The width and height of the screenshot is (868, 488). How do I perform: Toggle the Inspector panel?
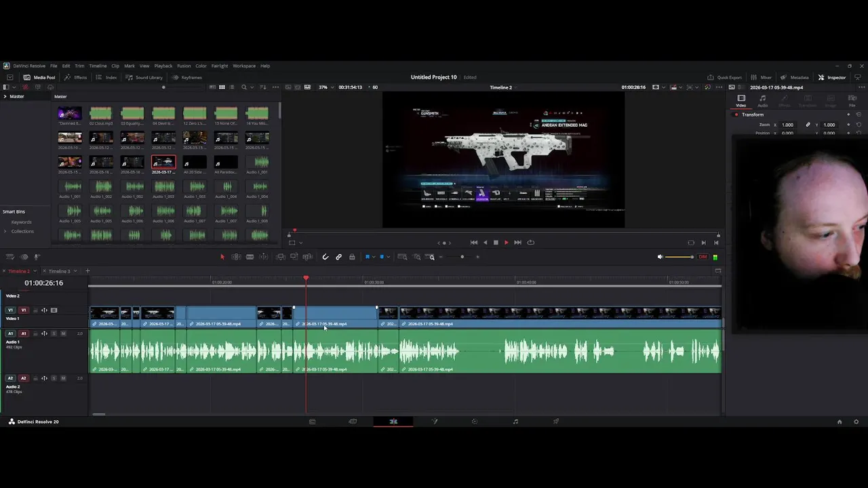(x=832, y=77)
